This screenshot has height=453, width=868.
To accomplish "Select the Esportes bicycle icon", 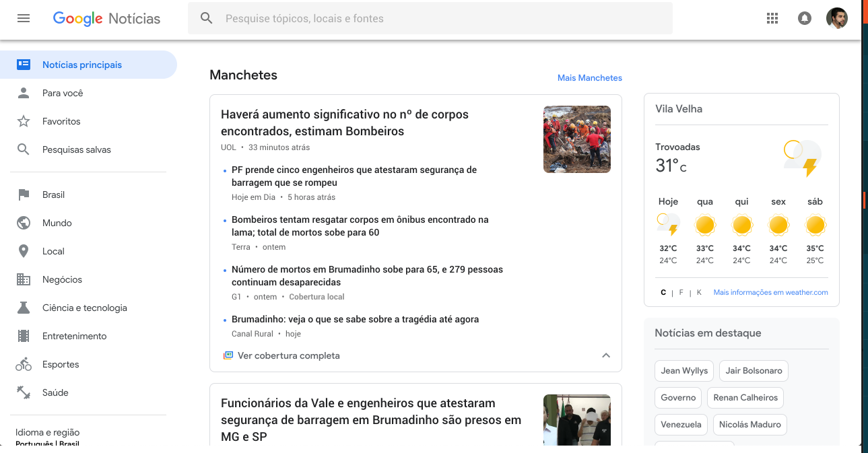I will (24, 364).
